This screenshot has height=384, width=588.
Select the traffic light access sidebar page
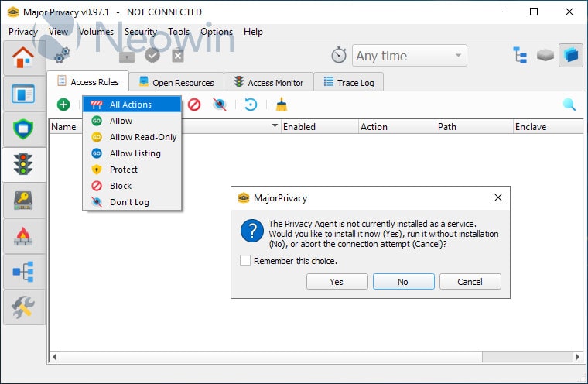pyautogui.click(x=24, y=164)
